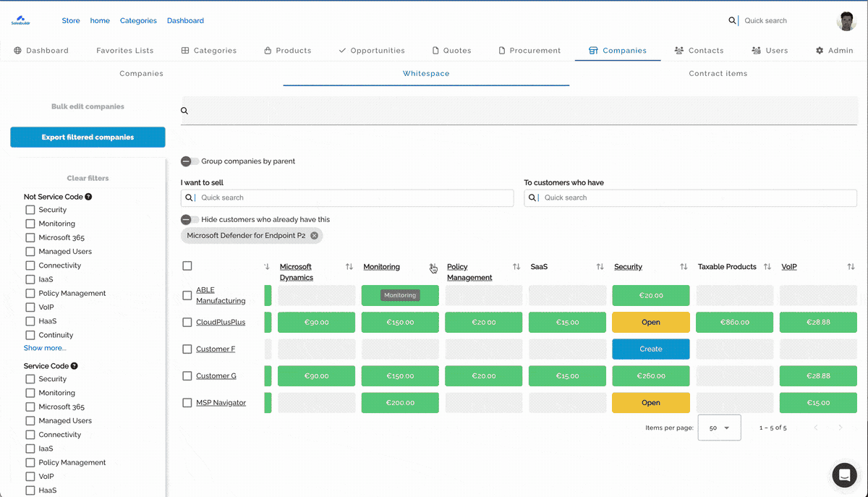868x497 pixels.
Task: Click the main search bar magnifier icon
Action: click(x=184, y=111)
